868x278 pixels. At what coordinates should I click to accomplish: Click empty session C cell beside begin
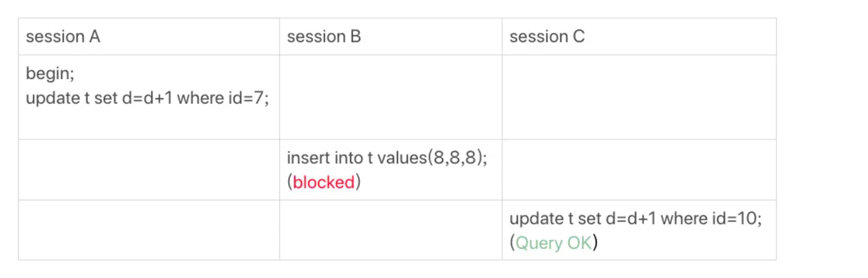639,97
